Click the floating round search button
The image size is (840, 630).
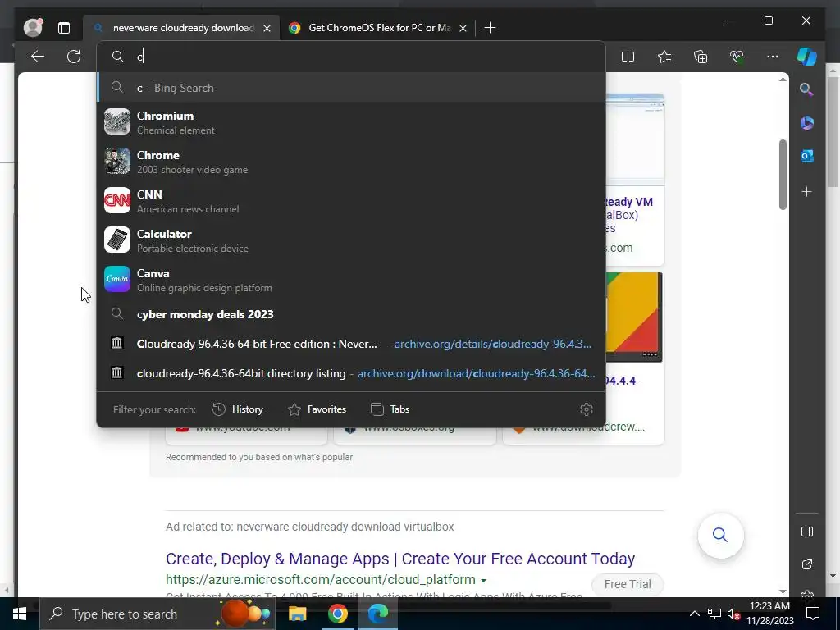[x=720, y=535]
